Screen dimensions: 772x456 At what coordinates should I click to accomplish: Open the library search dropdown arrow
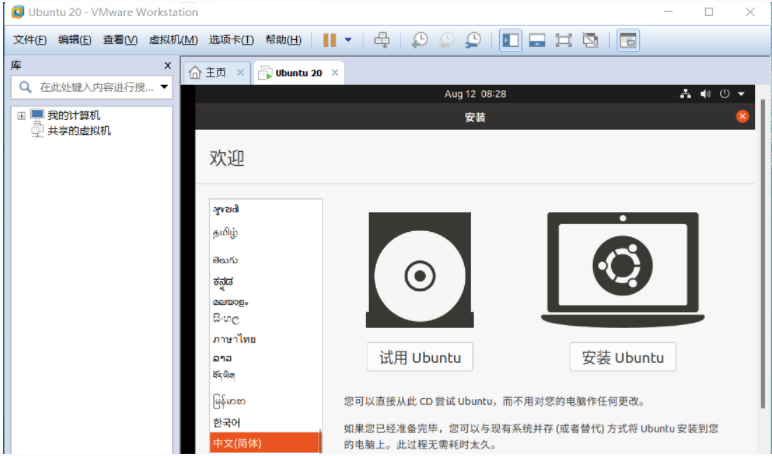point(164,87)
